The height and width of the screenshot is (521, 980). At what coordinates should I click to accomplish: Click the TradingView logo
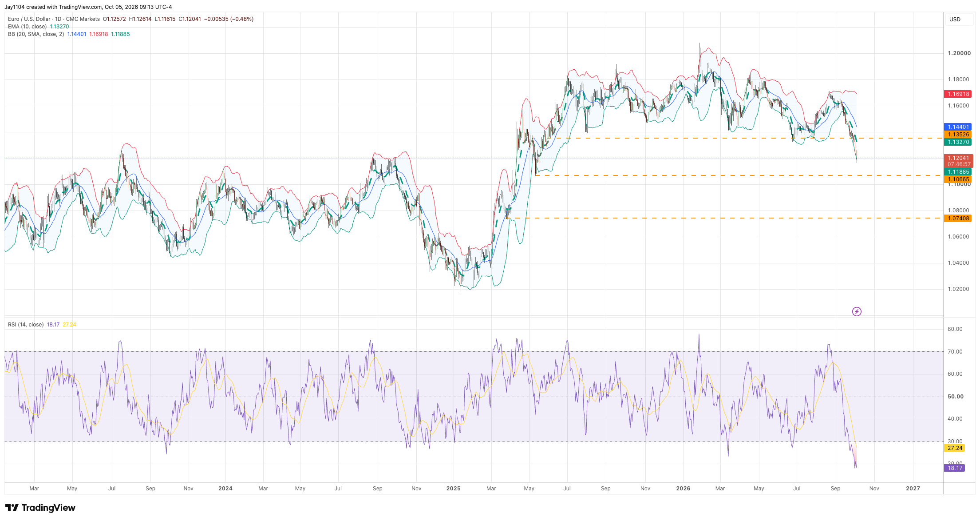[40, 508]
